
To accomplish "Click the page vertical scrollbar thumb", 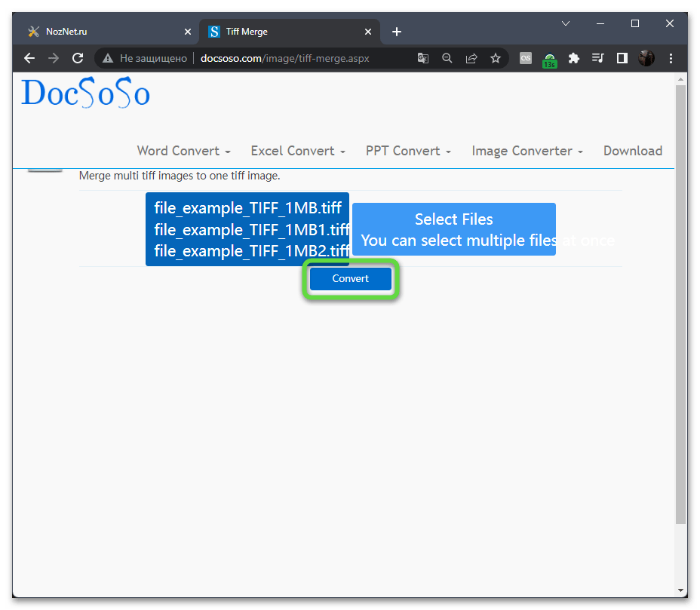I will pyautogui.click(x=680, y=305).
